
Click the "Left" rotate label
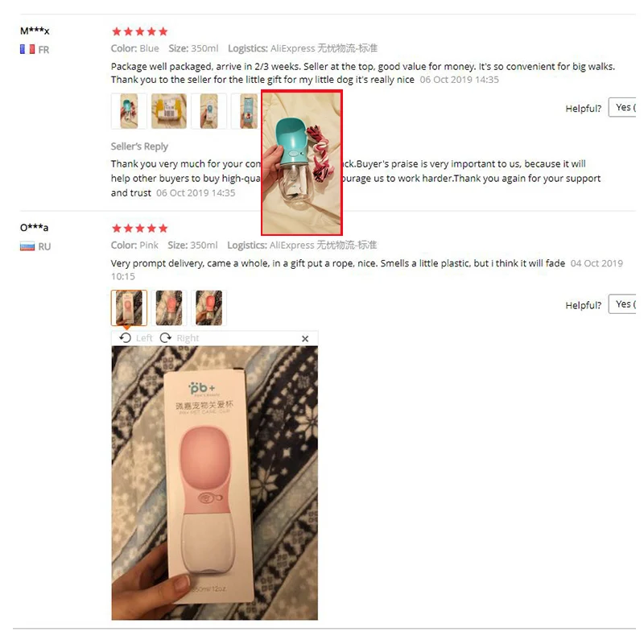144,338
